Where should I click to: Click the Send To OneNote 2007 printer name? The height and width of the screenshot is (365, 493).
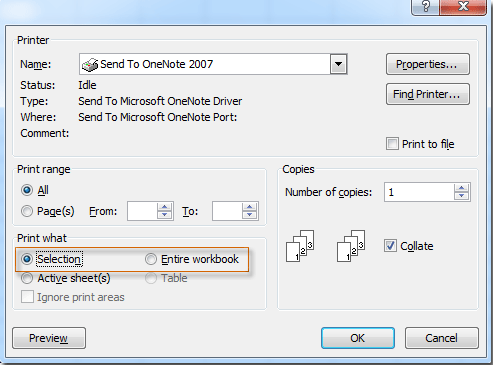pos(157,64)
